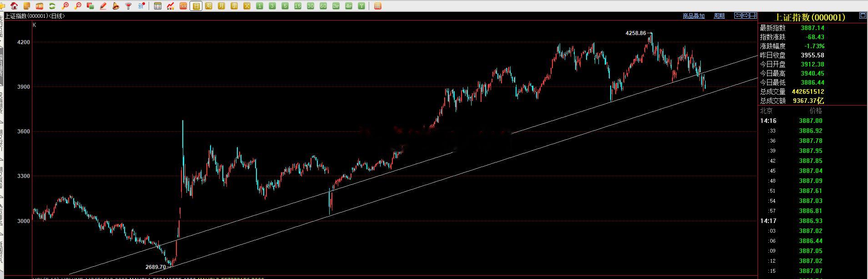Click today's low value 3886.44
The image size is (868, 279).
[812, 82]
